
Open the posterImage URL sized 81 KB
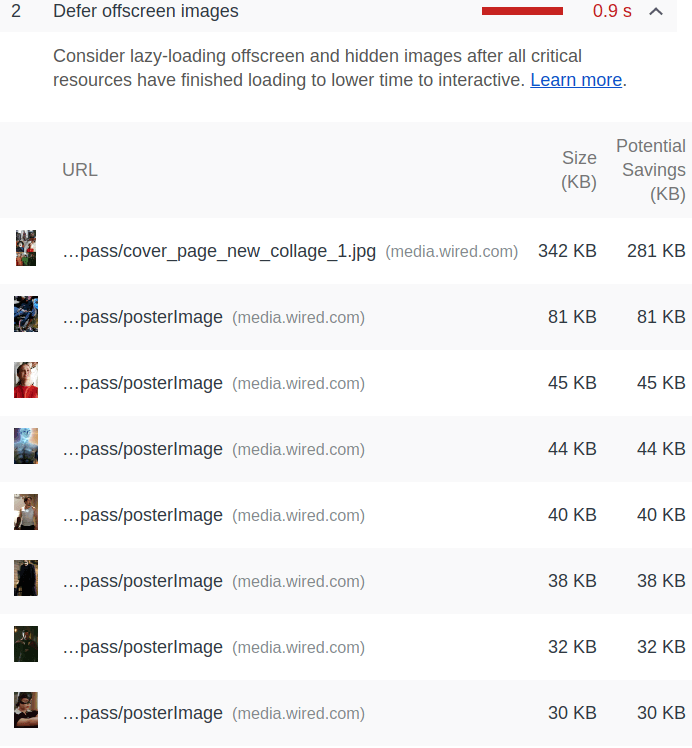click(143, 317)
